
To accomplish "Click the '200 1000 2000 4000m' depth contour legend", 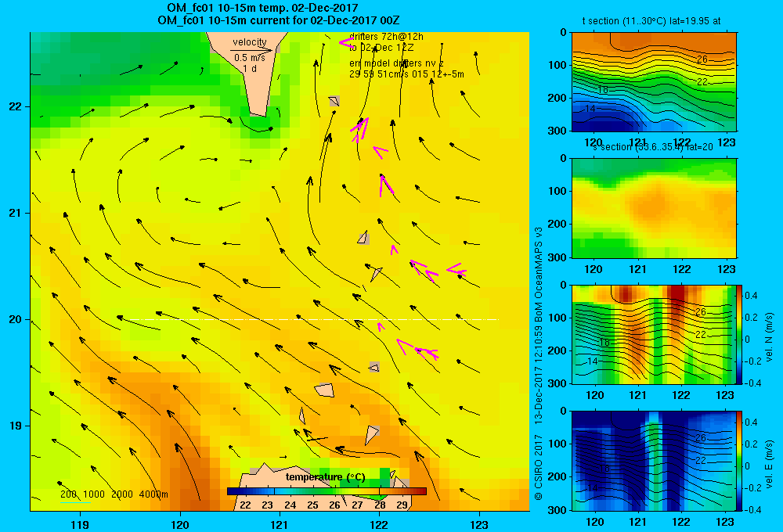I will point(114,494).
